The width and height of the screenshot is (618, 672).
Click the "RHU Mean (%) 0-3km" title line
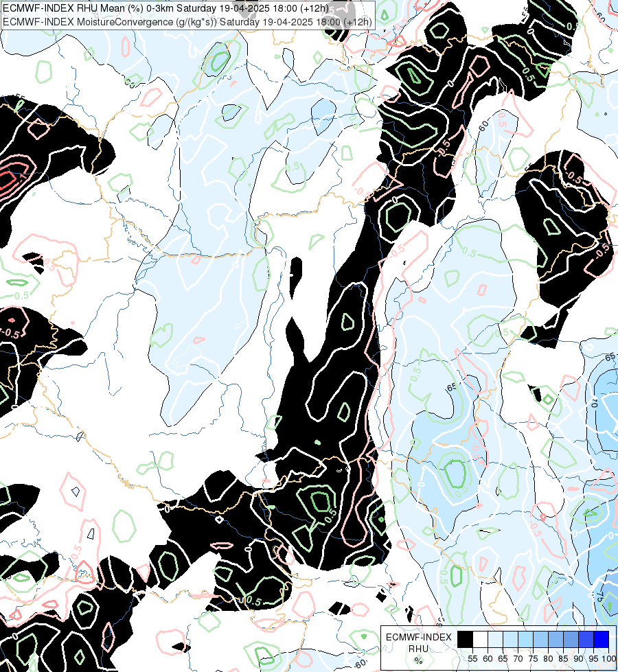(166, 8)
